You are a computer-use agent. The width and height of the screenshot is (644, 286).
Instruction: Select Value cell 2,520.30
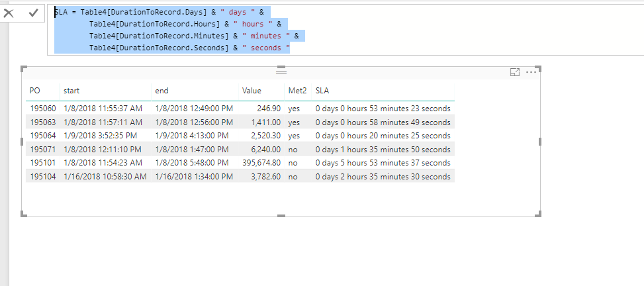click(267, 136)
